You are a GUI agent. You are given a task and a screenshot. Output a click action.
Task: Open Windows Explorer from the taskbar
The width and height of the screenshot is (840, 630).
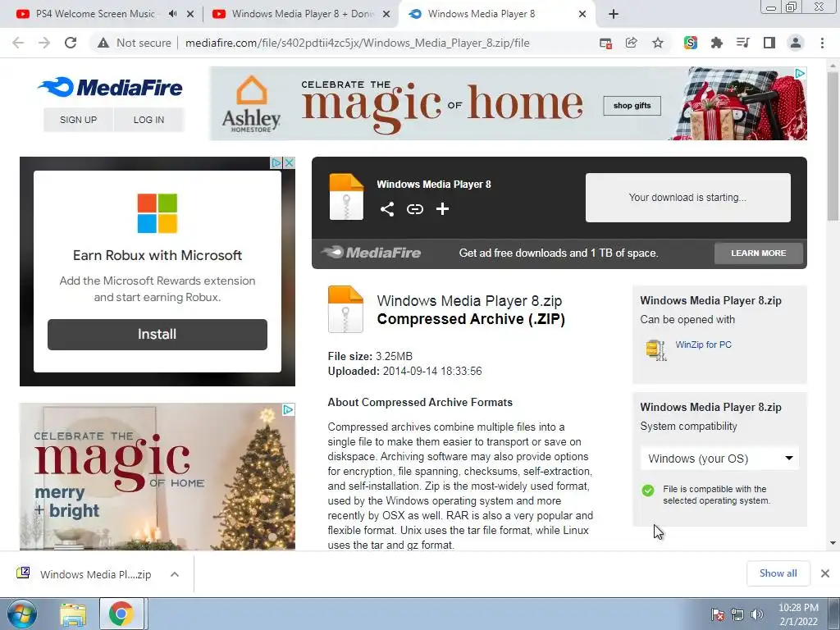tap(73, 614)
